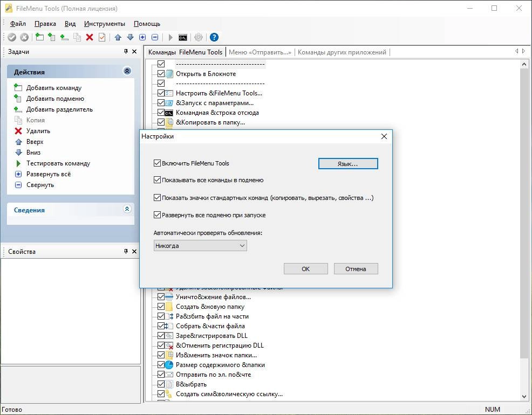Click the red X icon beside Удалить
The height and width of the screenshot is (415, 532).
pyautogui.click(x=18, y=131)
